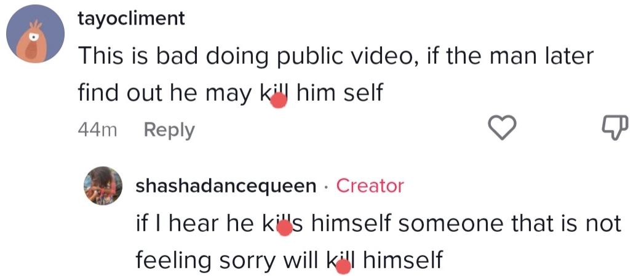Tap the red dot over 'kills' in creator reply
Image resolution: width=644 pixels, height=278 pixels.
tap(285, 228)
